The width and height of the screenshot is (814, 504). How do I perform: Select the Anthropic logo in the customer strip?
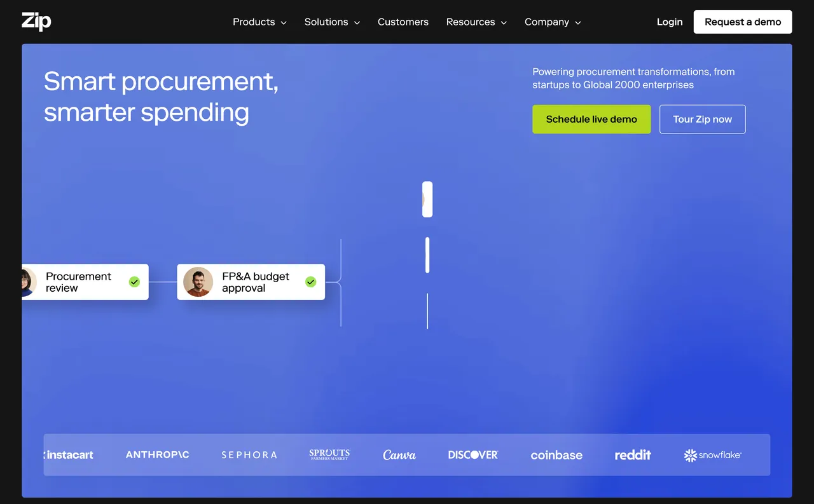pyautogui.click(x=157, y=454)
